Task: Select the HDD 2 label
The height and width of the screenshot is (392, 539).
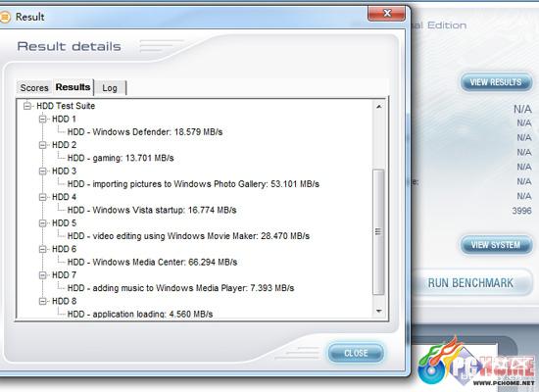Action: [x=64, y=145]
